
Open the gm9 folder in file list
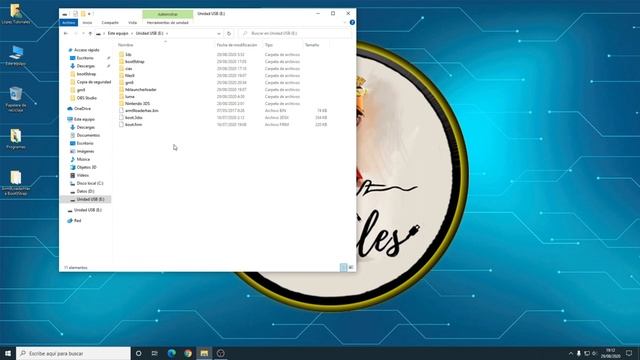(129, 82)
